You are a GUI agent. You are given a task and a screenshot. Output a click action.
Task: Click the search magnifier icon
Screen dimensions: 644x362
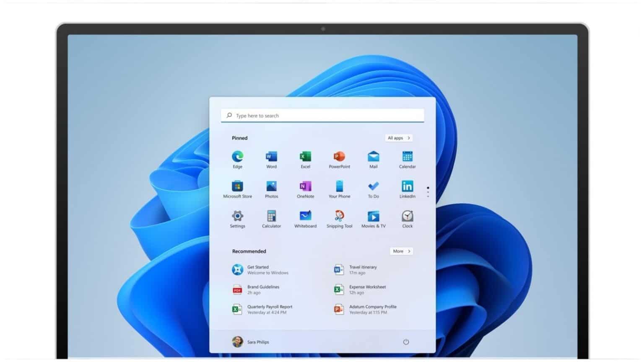point(229,115)
